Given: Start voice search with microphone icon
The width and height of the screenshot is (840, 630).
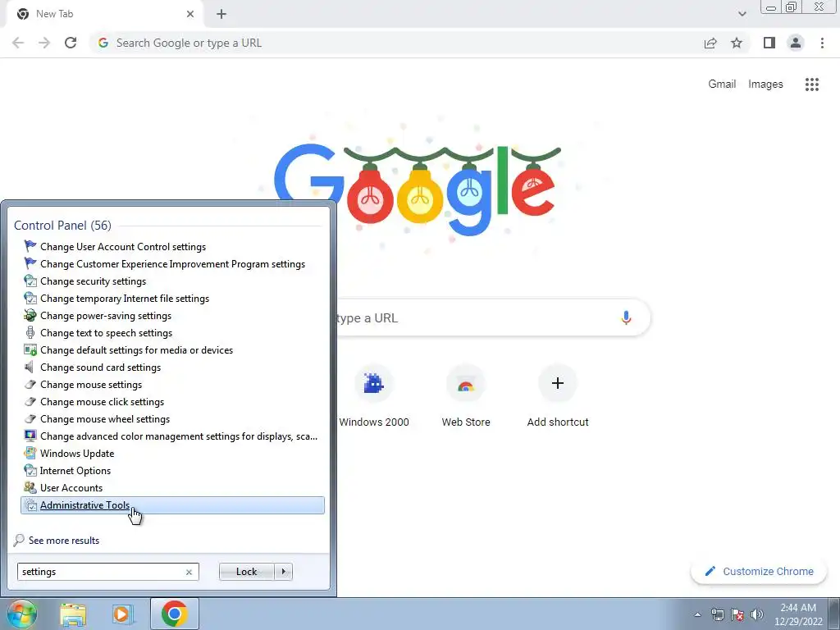Looking at the screenshot, I should click(626, 317).
